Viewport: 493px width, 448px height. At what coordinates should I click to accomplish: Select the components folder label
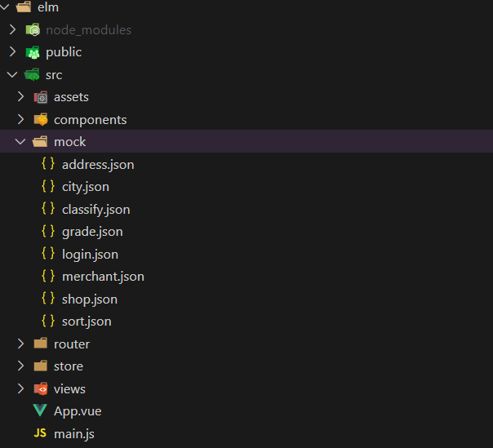[91, 120]
